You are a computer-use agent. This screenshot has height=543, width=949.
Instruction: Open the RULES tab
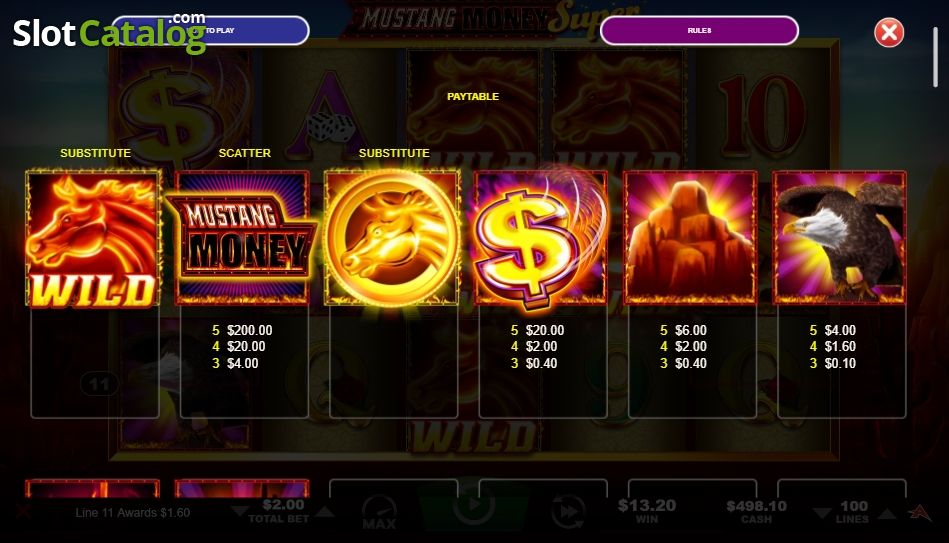click(699, 30)
